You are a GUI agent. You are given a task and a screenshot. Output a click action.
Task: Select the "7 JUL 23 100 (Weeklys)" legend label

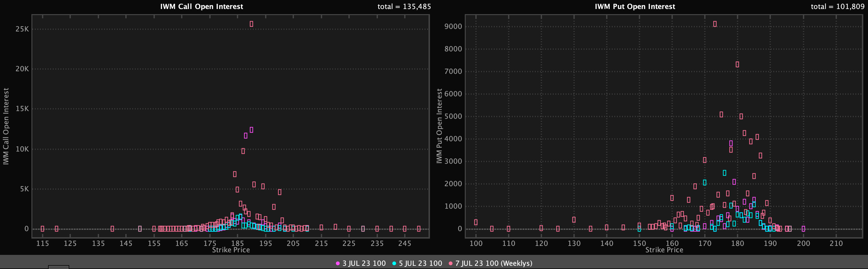point(494,263)
